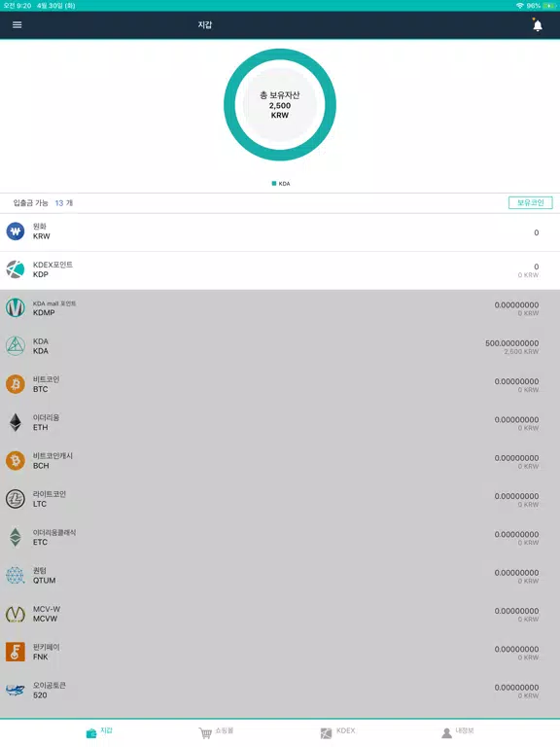Open the QTUM logo icon
Screen dimensions: 560x747
tap(16, 576)
